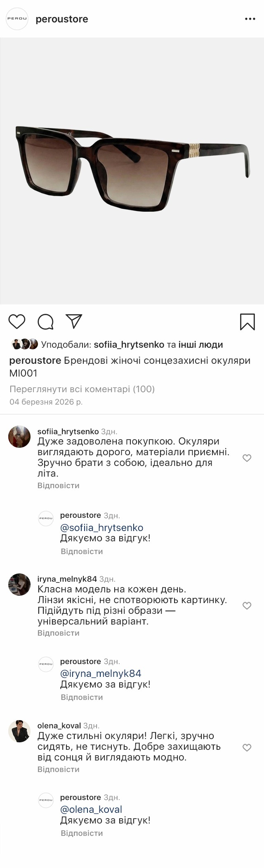Open the peroustore profile name in header
264x868 pixels.
[62, 19]
